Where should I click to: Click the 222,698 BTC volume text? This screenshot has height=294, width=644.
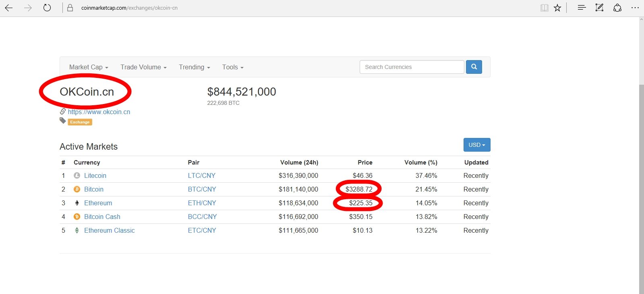tap(224, 103)
